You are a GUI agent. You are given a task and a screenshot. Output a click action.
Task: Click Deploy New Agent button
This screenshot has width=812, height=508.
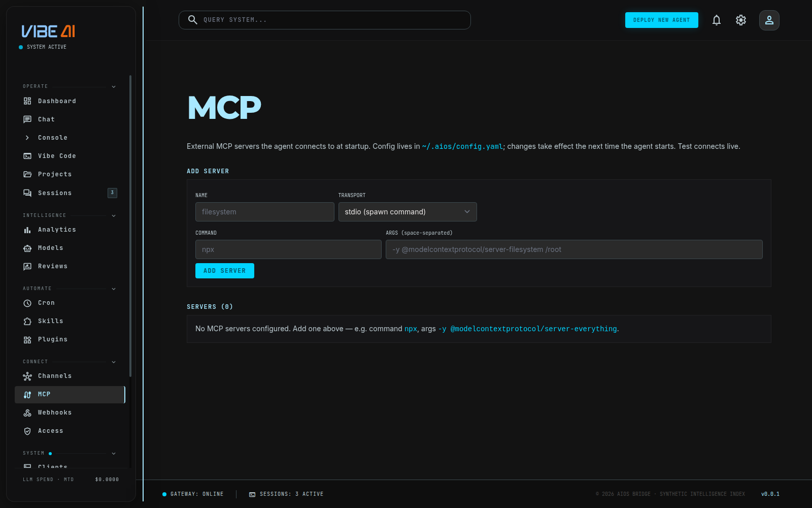[x=662, y=20]
